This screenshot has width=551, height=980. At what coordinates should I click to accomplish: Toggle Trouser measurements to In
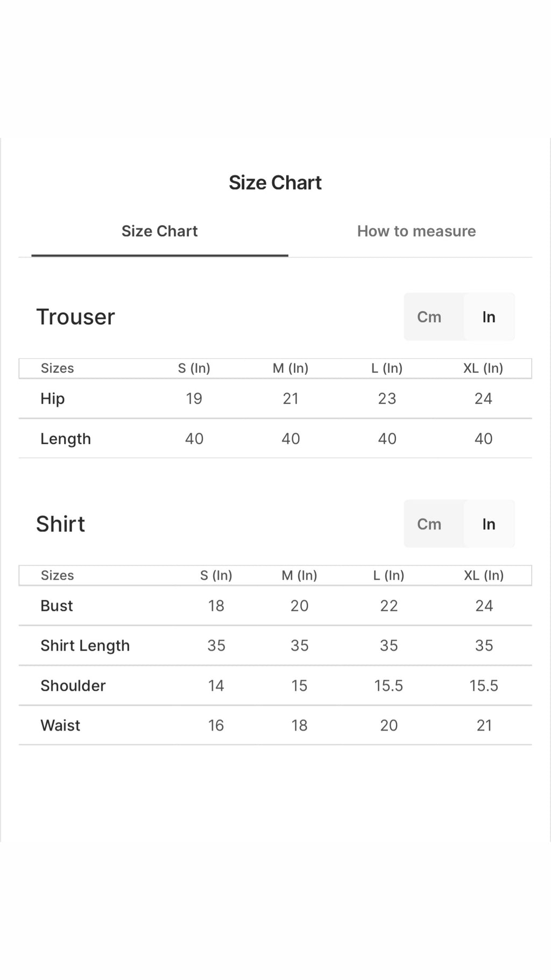tap(489, 317)
